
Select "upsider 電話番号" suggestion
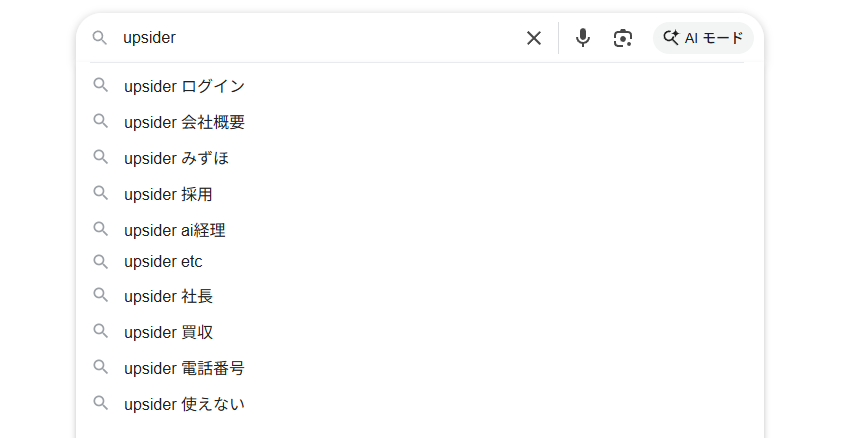click(x=184, y=368)
